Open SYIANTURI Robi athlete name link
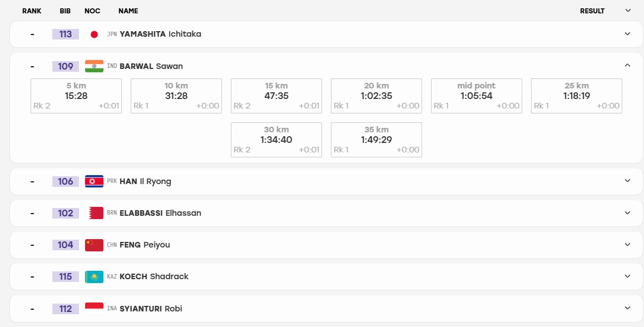Image resolution: width=644 pixels, height=327 pixels. click(151, 309)
